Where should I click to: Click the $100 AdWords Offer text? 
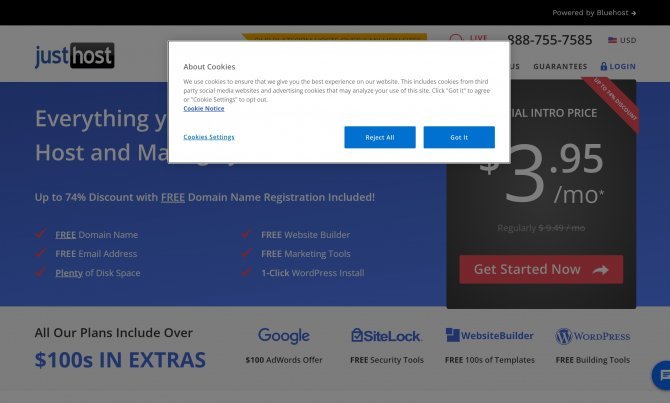(284, 360)
